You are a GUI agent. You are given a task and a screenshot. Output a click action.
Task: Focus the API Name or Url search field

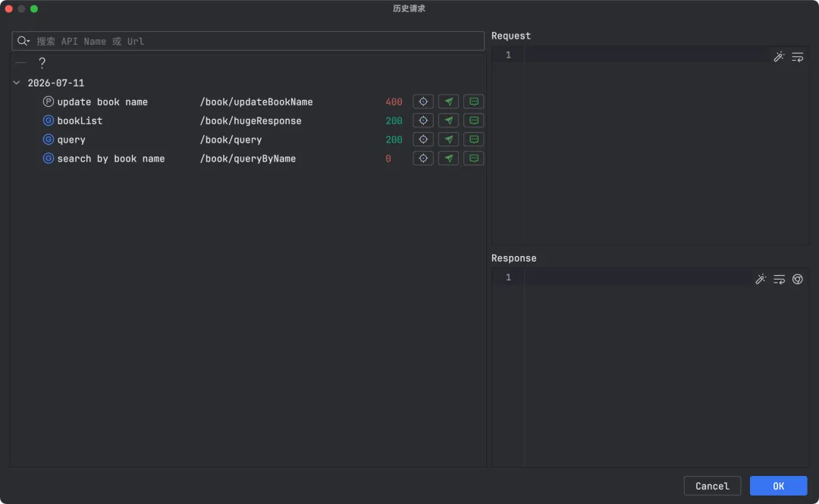click(248, 41)
